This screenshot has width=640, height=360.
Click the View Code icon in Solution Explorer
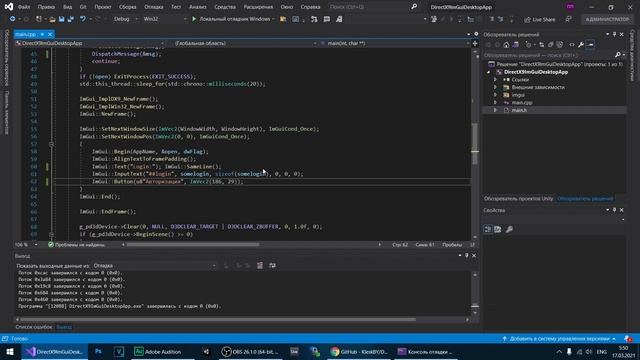pyautogui.click(x=571, y=45)
